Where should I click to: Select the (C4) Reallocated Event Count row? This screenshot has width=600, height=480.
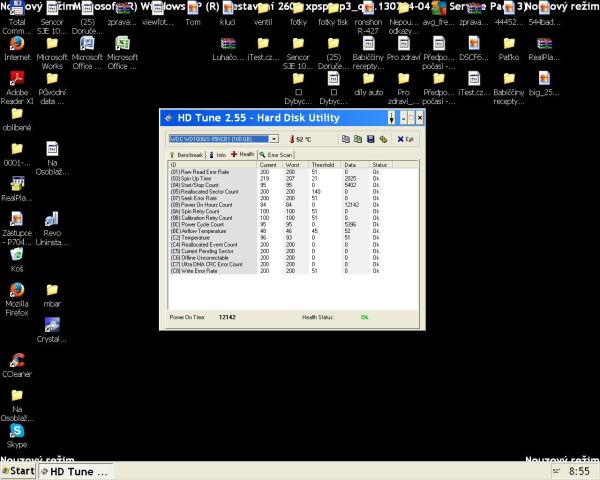pyautogui.click(x=281, y=244)
